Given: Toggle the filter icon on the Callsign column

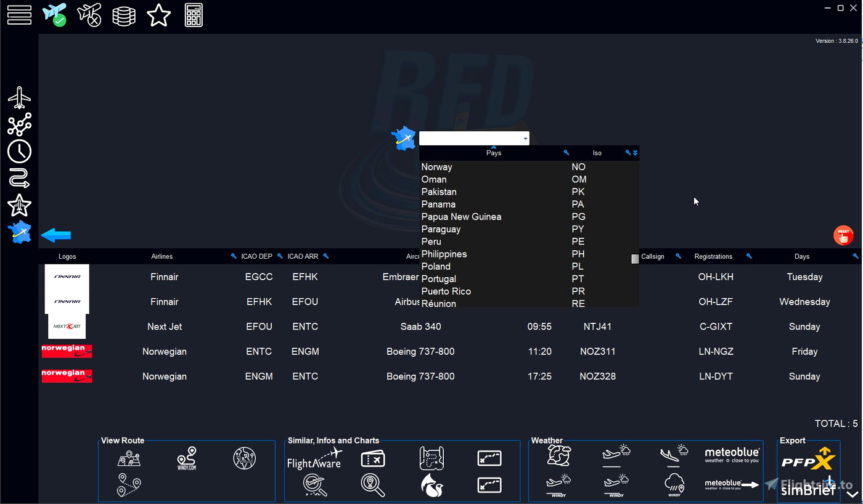Looking at the screenshot, I should coord(678,256).
